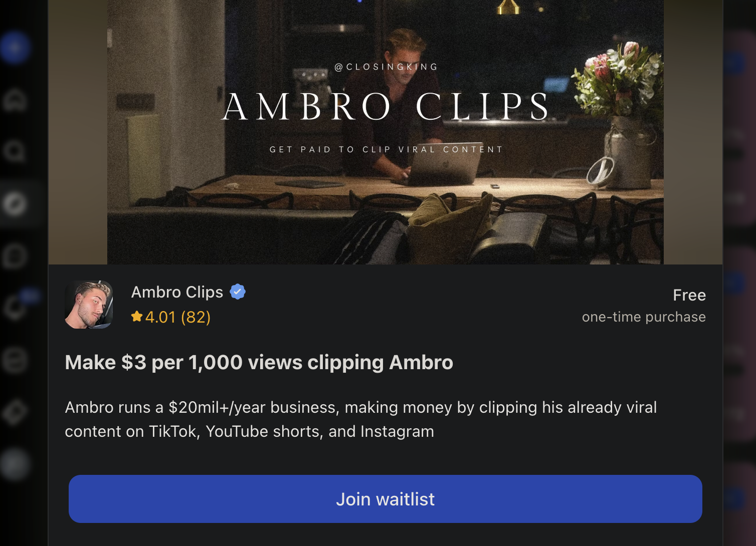This screenshot has width=756, height=546.
Task: Click the round face icon in the sidebar
Action: (15, 360)
